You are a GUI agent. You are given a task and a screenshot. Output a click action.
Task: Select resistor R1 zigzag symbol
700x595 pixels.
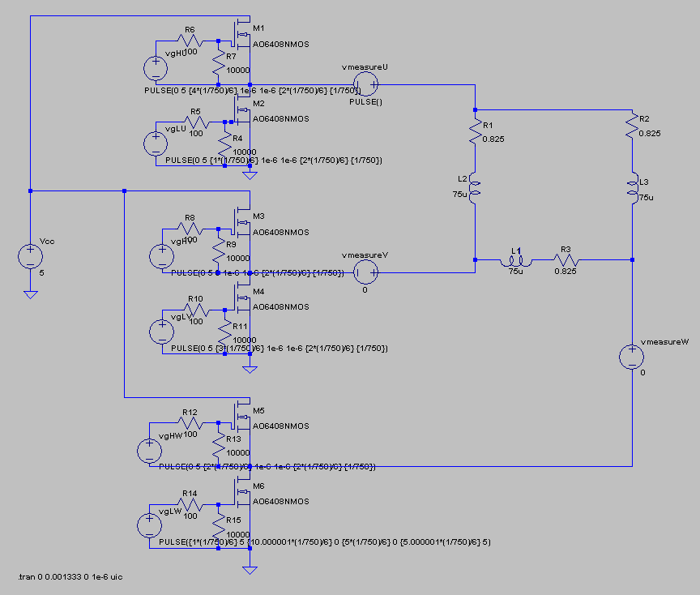click(475, 131)
